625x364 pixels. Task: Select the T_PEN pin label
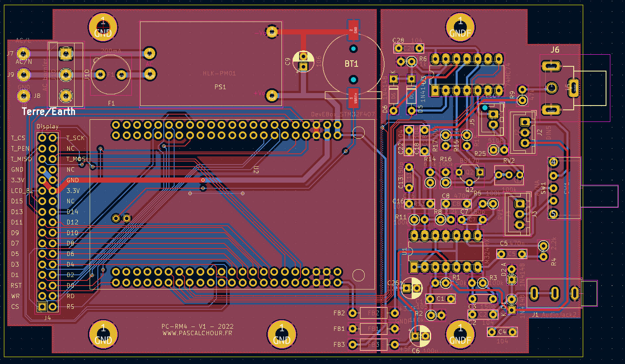click(20, 149)
